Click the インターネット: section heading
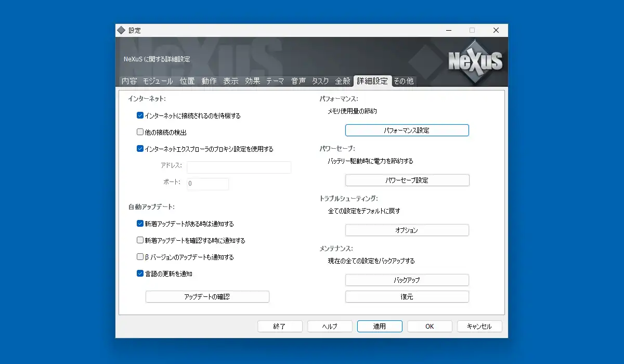 click(147, 99)
